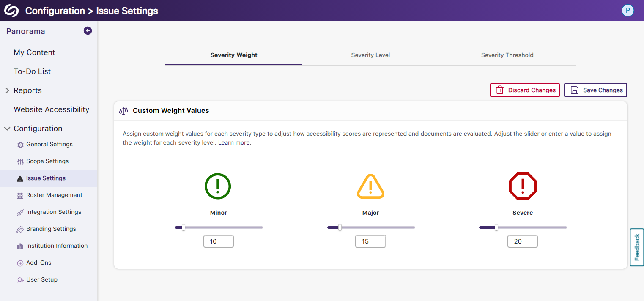Collapse the Configuration section chevron
This screenshot has width=644, height=301.
tap(7, 129)
